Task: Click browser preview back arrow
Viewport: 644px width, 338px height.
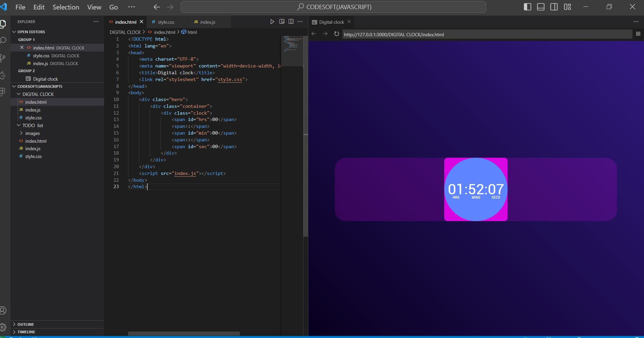Action: [314, 34]
